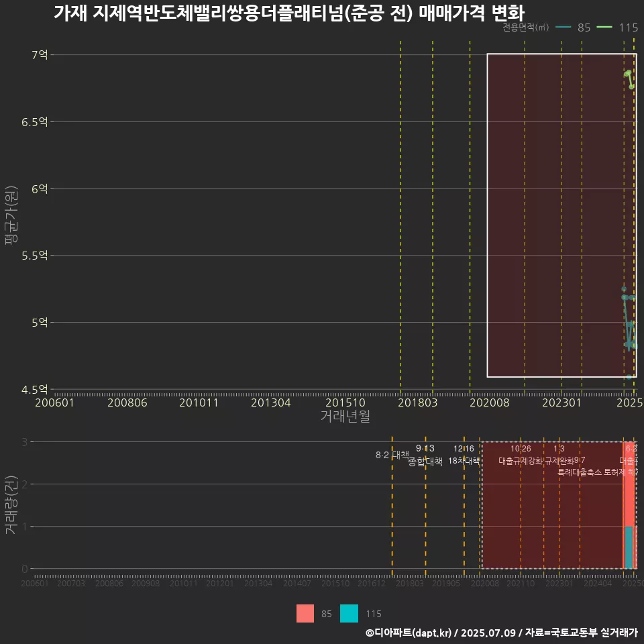The height and width of the screenshot is (644, 644).
Task: Click the '1·3' policy annotation
Action: pos(559,449)
